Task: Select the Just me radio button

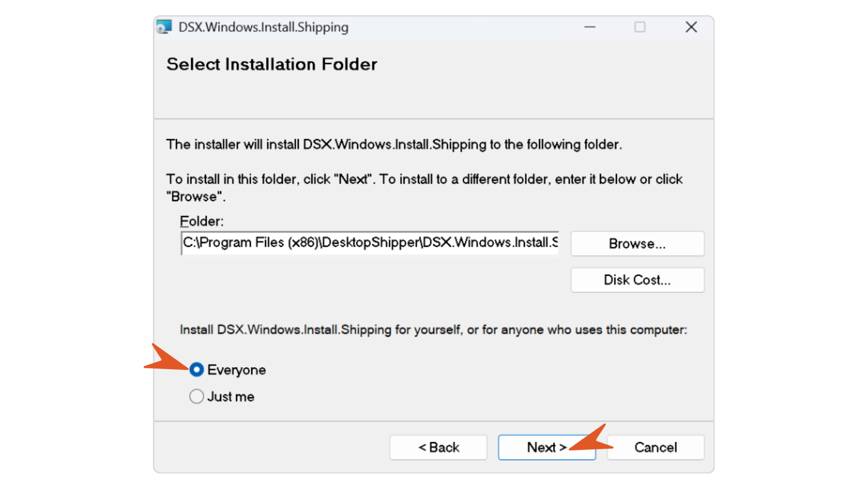Action: pyautogui.click(x=197, y=396)
